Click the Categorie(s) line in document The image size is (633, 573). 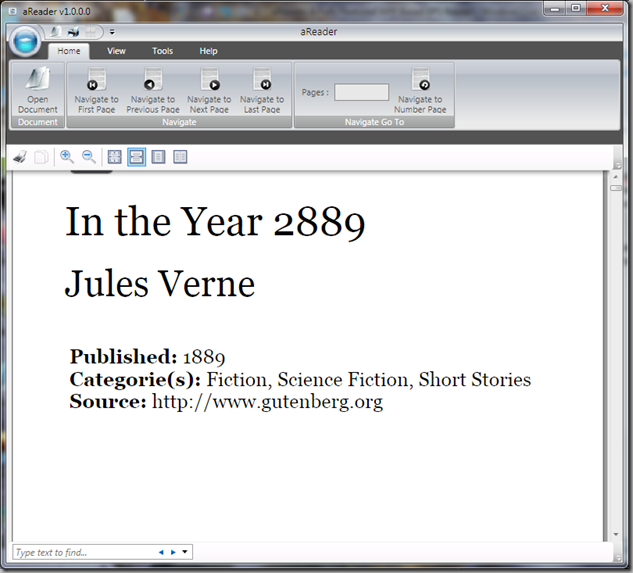(x=300, y=379)
